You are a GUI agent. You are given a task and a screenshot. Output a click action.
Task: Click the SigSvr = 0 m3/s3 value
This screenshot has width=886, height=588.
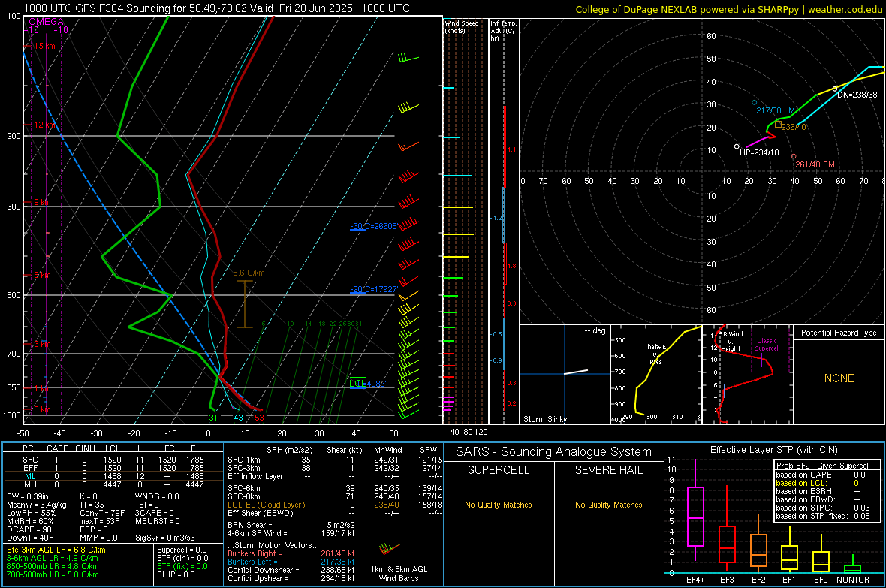(165, 538)
